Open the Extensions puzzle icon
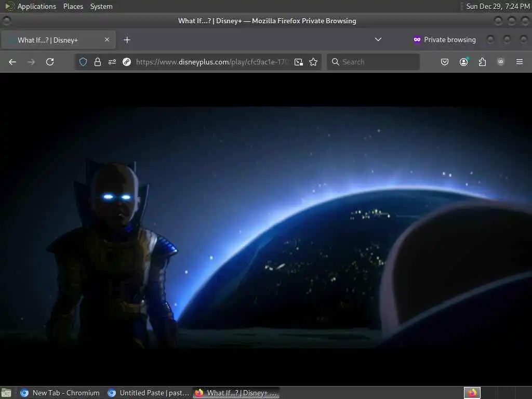This screenshot has height=399, width=532. (x=482, y=62)
